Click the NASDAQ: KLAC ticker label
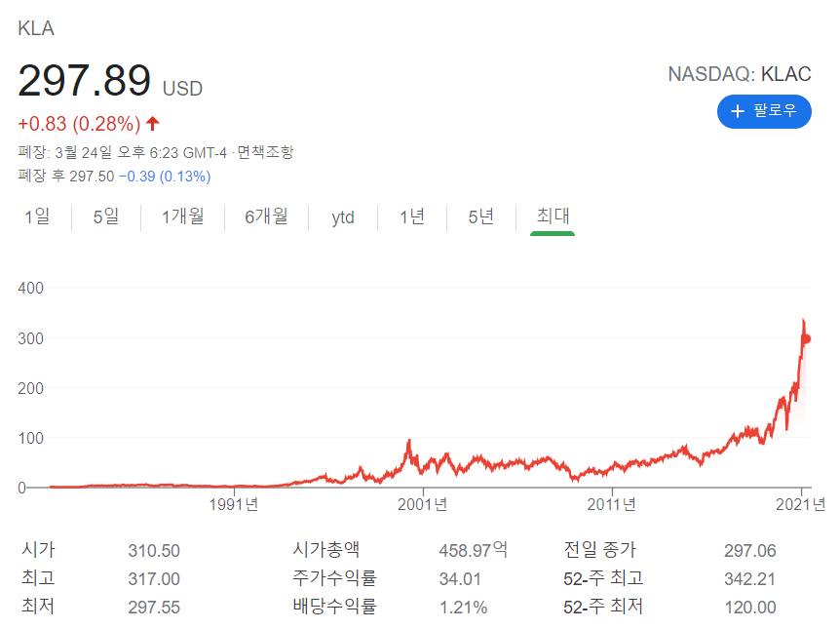 point(740,73)
